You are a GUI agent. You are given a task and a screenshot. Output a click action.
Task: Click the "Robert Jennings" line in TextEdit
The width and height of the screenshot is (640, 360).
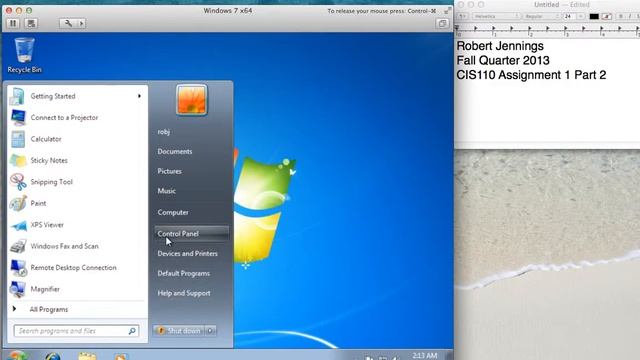click(500, 46)
